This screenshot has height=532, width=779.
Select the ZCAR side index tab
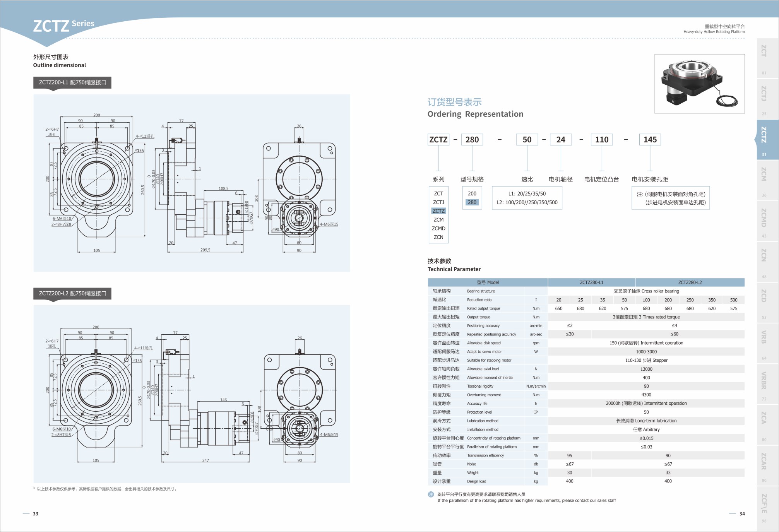767,465
